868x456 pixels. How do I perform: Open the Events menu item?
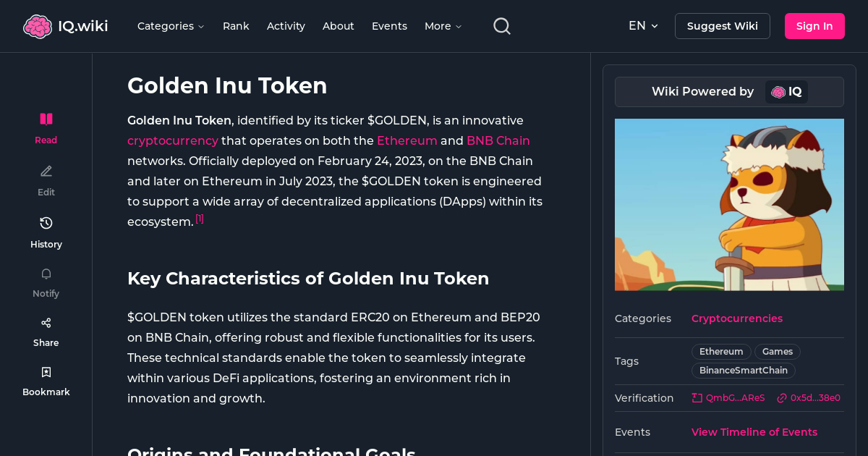[389, 26]
